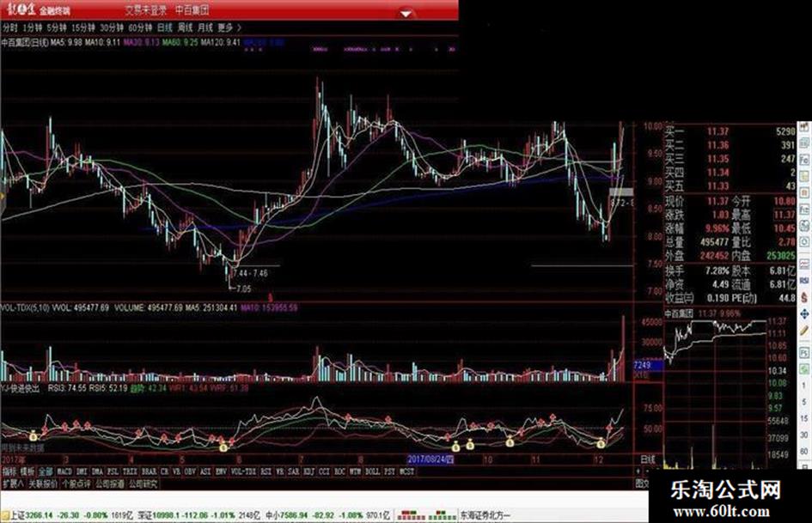Apply the OBV indicator
The width and height of the screenshot is (812, 523).
tap(190, 471)
